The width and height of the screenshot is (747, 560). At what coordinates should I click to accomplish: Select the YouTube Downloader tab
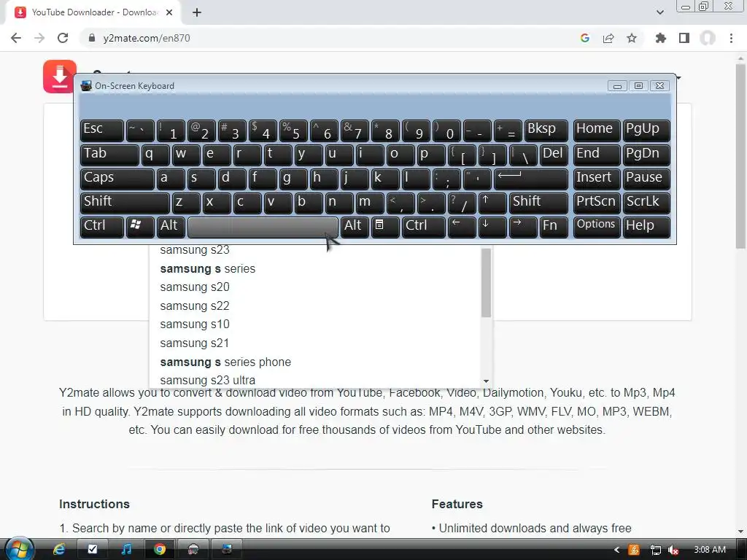tap(93, 12)
